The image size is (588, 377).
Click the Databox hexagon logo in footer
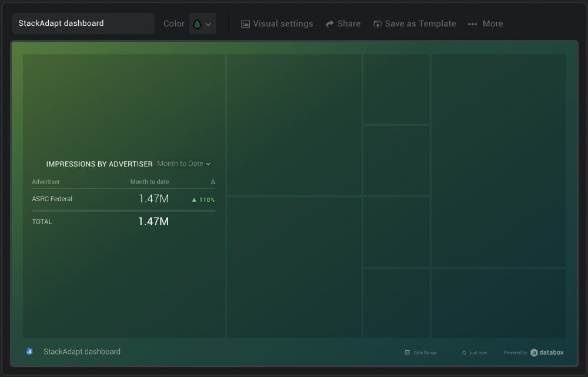tap(534, 352)
